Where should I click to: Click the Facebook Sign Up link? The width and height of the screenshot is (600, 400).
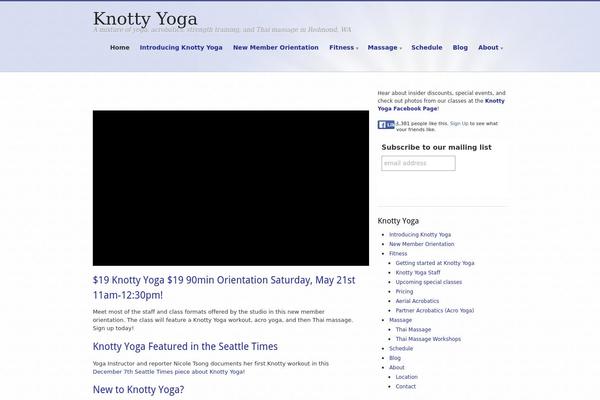click(459, 124)
